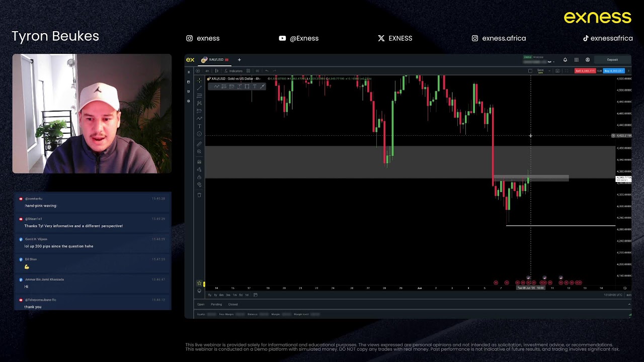Click the blue Buy price button
Viewport: 644px width, 362px height.
(x=614, y=71)
